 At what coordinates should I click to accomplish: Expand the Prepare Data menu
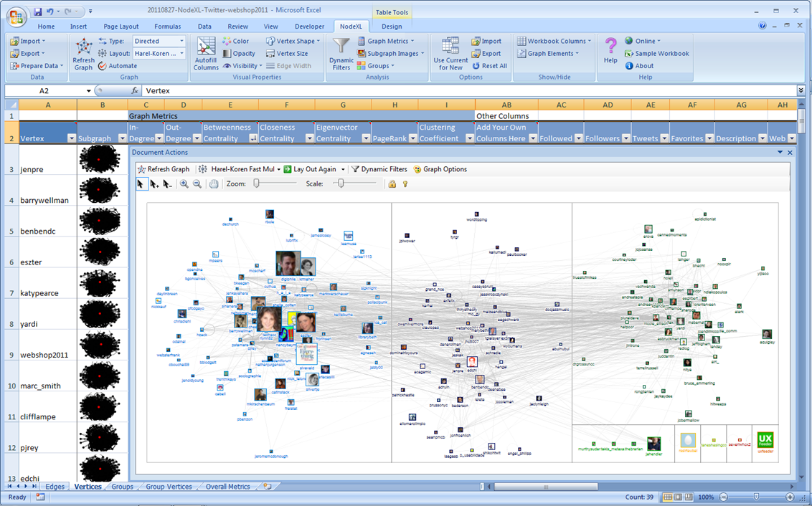[x=37, y=66]
